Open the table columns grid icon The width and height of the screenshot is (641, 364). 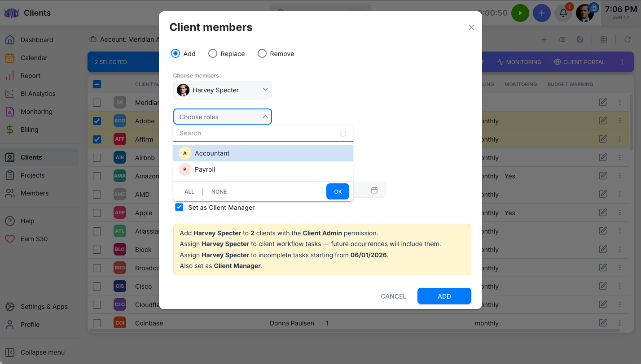[604, 39]
